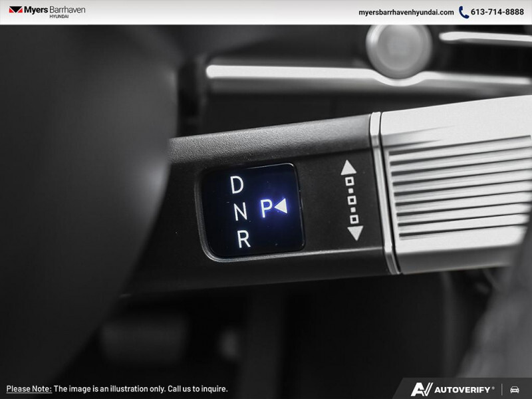Select the D drive gear letter

(x=236, y=185)
